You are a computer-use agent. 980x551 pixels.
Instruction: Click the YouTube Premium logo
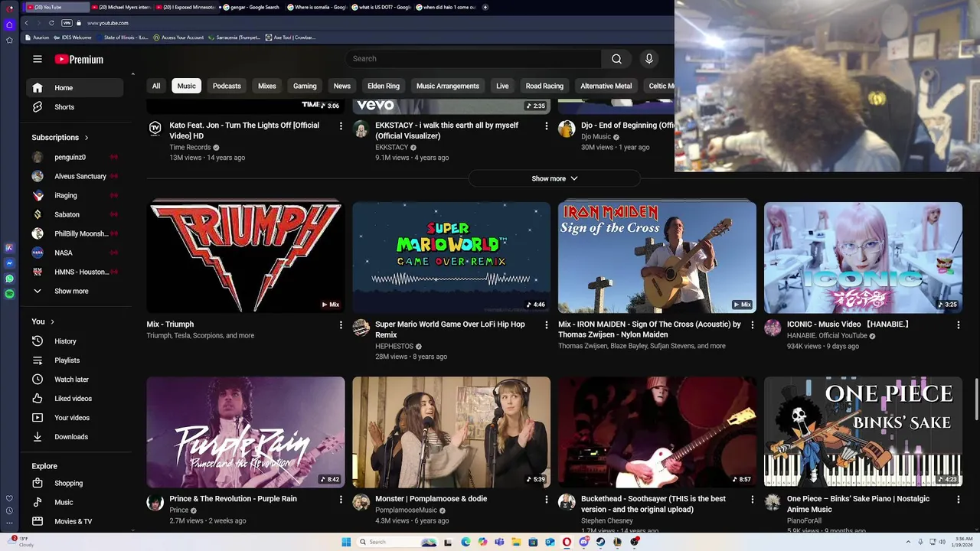(x=79, y=59)
